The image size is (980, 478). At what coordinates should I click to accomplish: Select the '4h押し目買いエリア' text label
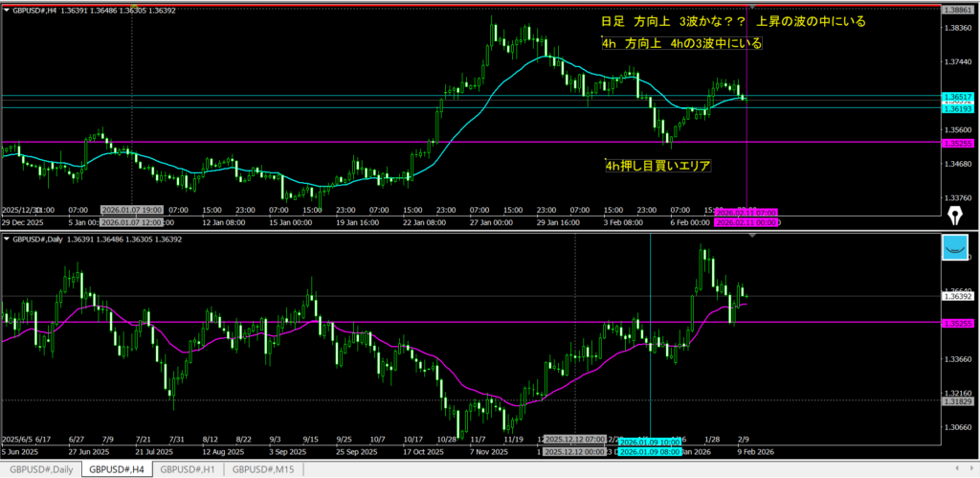[x=660, y=166]
